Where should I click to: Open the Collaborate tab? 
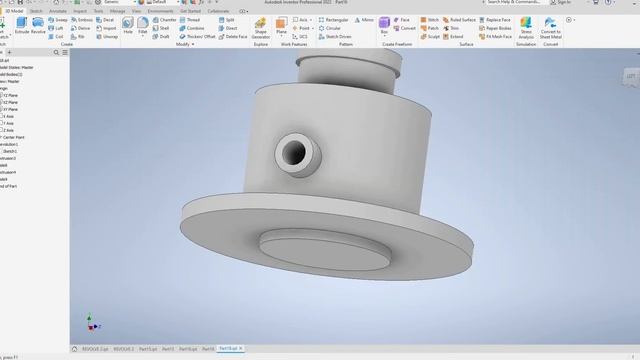[x=218, y=11]
